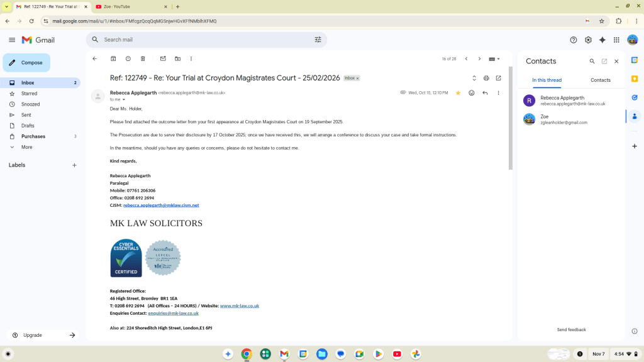Reply to Rebecca Applegarth's message
The width and height of the screenshot is (644, 362).
tap(485, 92)
